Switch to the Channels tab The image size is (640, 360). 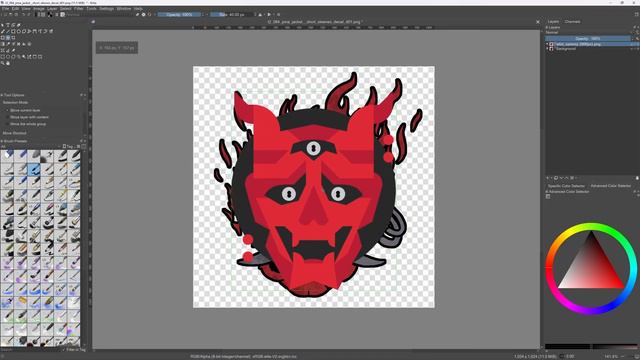(x=572, y=22)
